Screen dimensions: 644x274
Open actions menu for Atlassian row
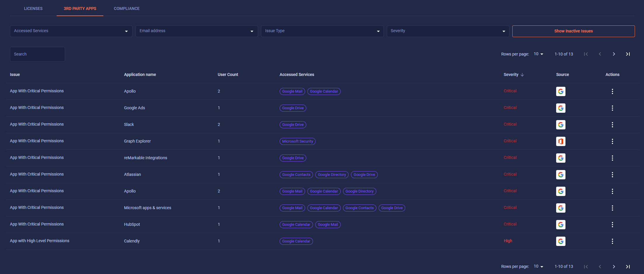pyautogui.click(x=612, y=175)
